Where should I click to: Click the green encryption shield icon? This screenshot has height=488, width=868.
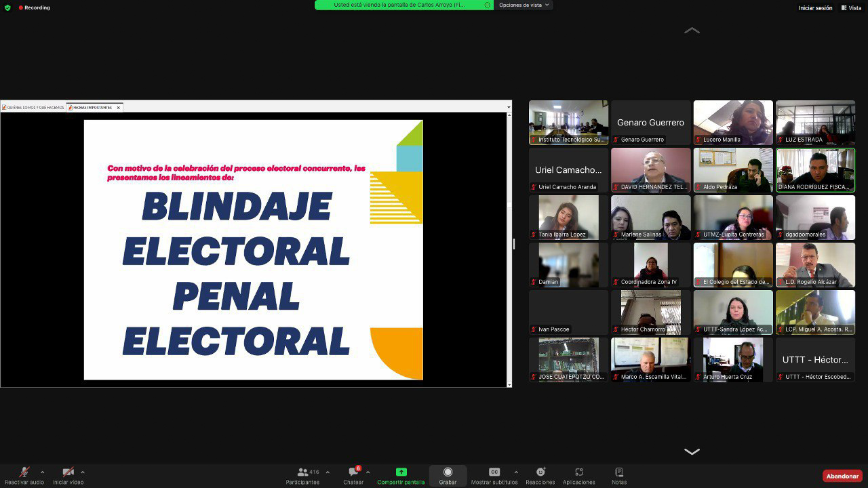point(7,7)
